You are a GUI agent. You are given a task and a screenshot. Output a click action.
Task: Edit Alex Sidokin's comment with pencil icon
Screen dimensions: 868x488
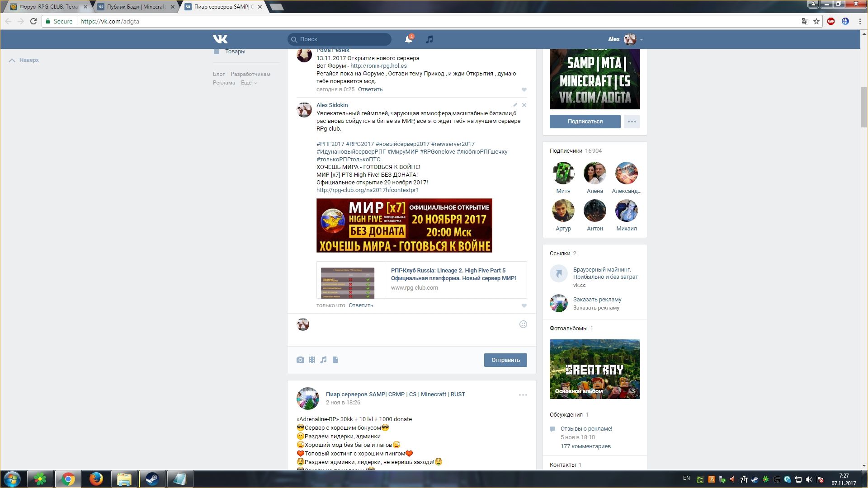[x=515, y=105]
